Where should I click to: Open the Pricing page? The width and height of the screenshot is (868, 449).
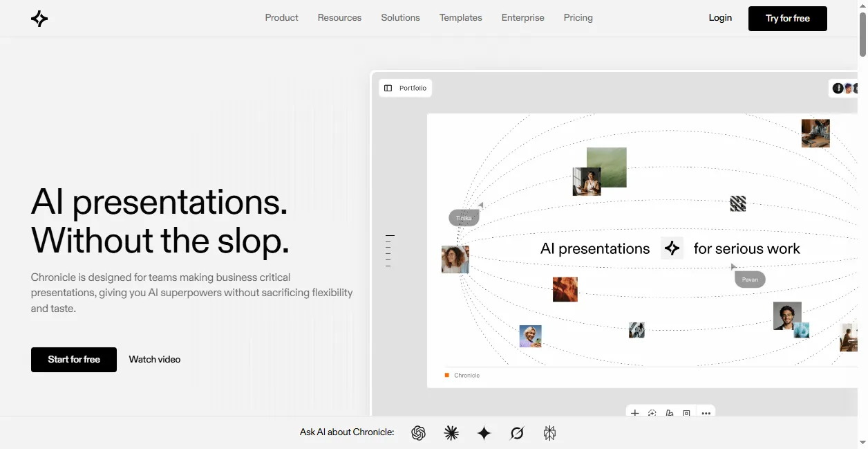[x=578, y=18]
